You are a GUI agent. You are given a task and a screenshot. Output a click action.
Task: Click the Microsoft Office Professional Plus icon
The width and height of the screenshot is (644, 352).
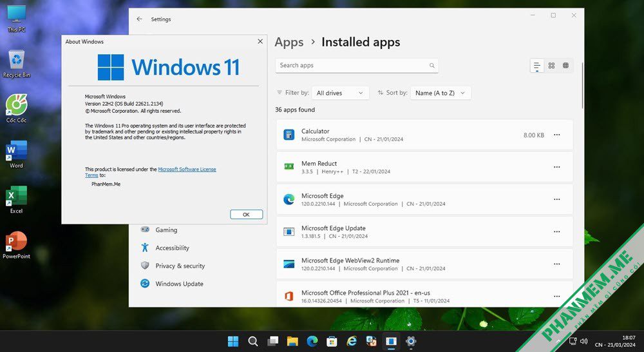(x=289, y=296)
